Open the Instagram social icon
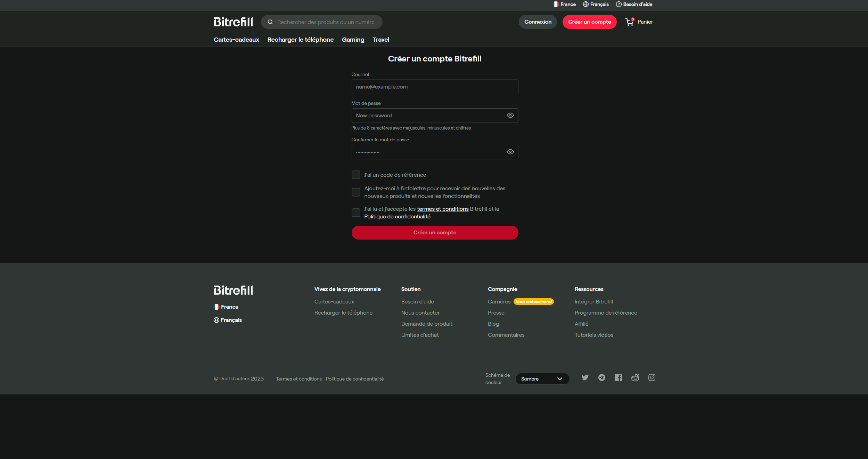The image size is (868, 459). [x=652, y=377]
